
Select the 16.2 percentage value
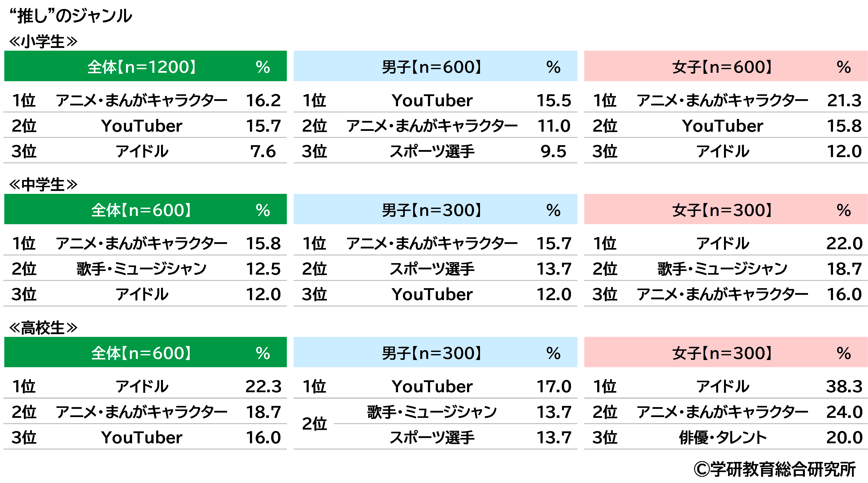click(x=263, y=100)
